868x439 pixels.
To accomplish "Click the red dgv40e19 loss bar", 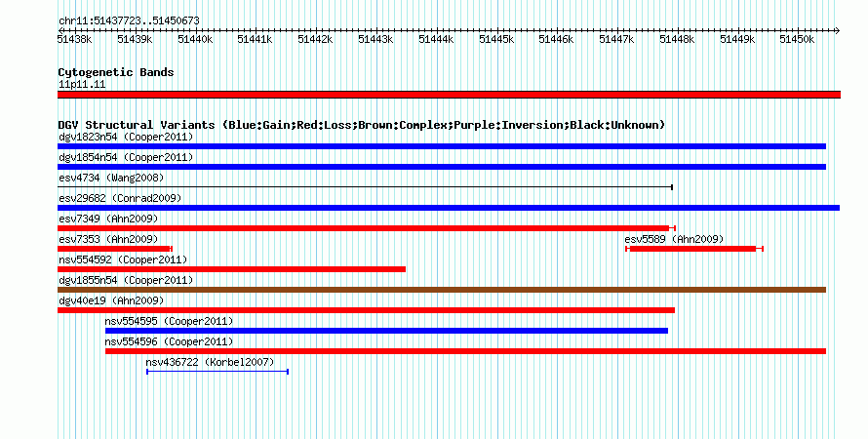I will (x=366, y=310).
